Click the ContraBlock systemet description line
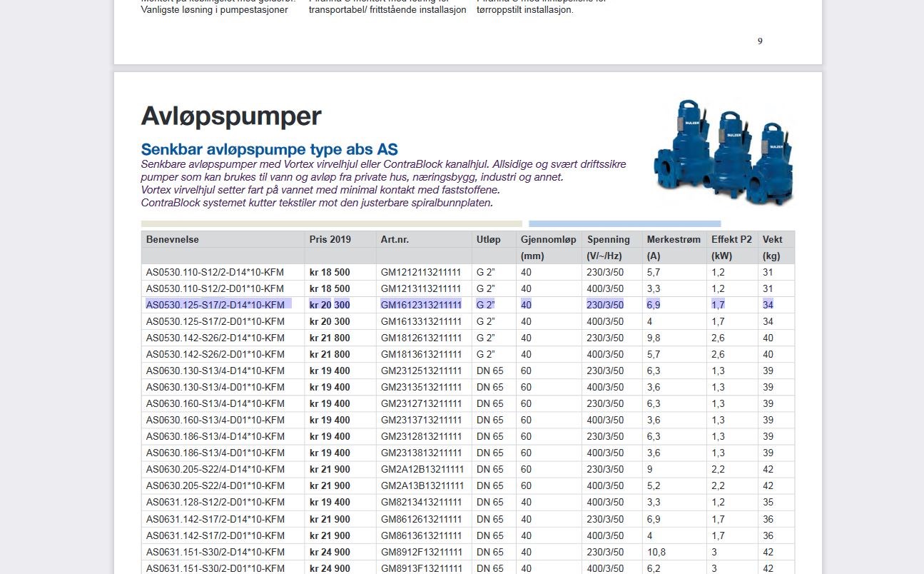924x574 pixels. pyautogui.click(x=317, y=203)
